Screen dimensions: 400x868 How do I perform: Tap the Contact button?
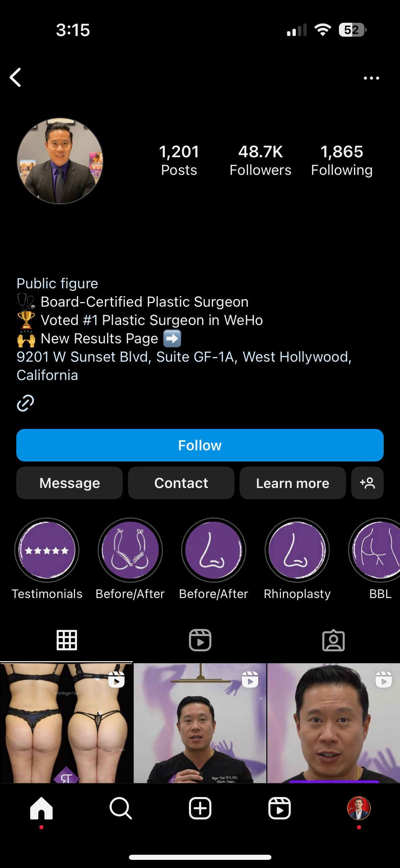click(181, 483)
